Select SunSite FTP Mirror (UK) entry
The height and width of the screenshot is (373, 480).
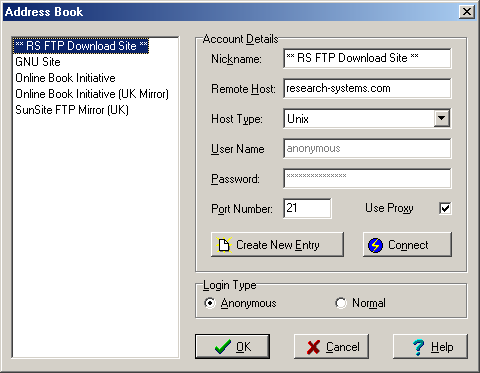coord(72,110)
